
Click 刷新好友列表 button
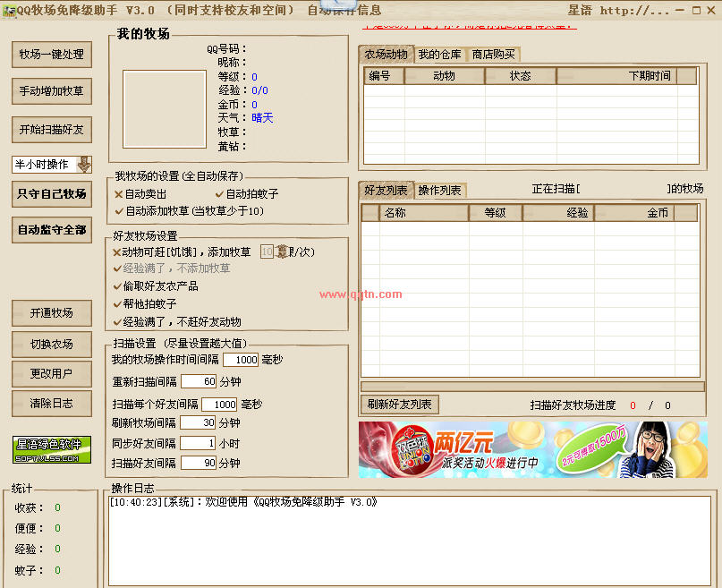tap(399, 405)
